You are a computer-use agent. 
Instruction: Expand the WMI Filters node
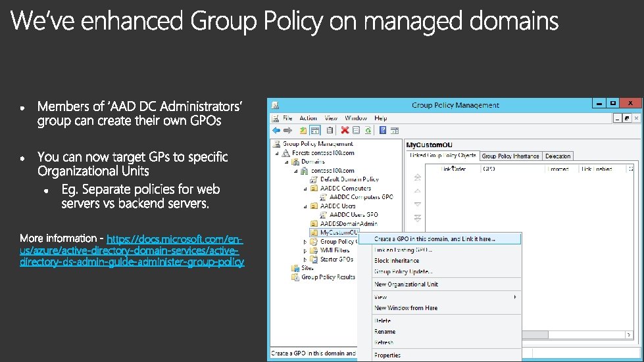(305, 251)
